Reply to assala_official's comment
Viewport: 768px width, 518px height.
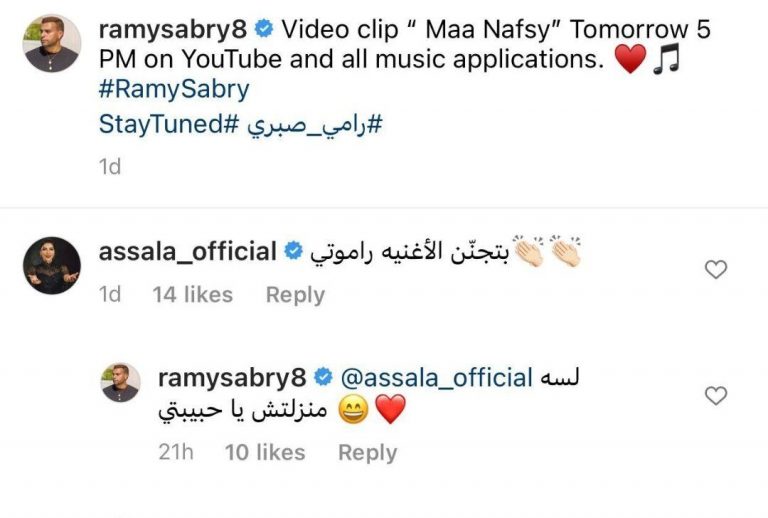point(295,295)
